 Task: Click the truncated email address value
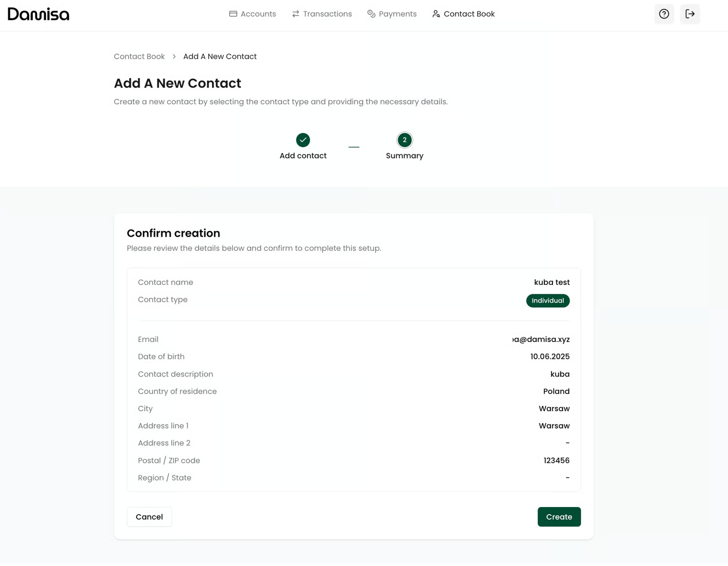click(541, 340)
